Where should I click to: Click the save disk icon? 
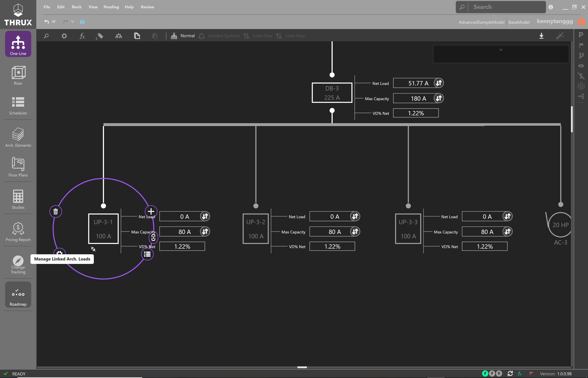[82, 22]
